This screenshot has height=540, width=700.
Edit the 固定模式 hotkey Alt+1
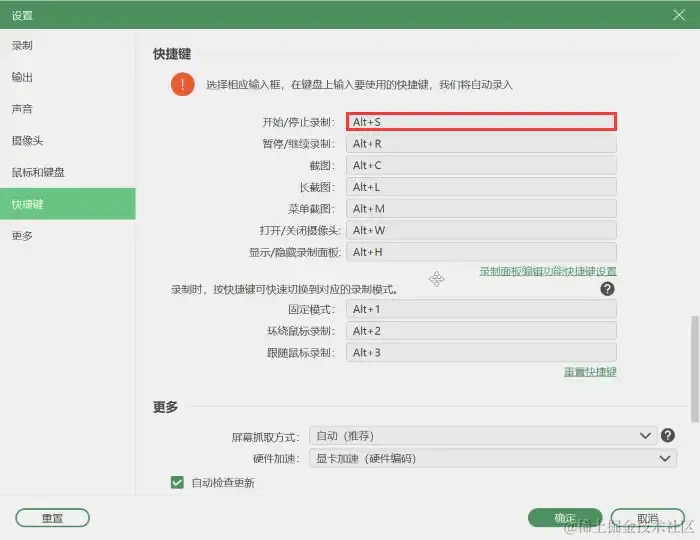(x=481, y=309)
